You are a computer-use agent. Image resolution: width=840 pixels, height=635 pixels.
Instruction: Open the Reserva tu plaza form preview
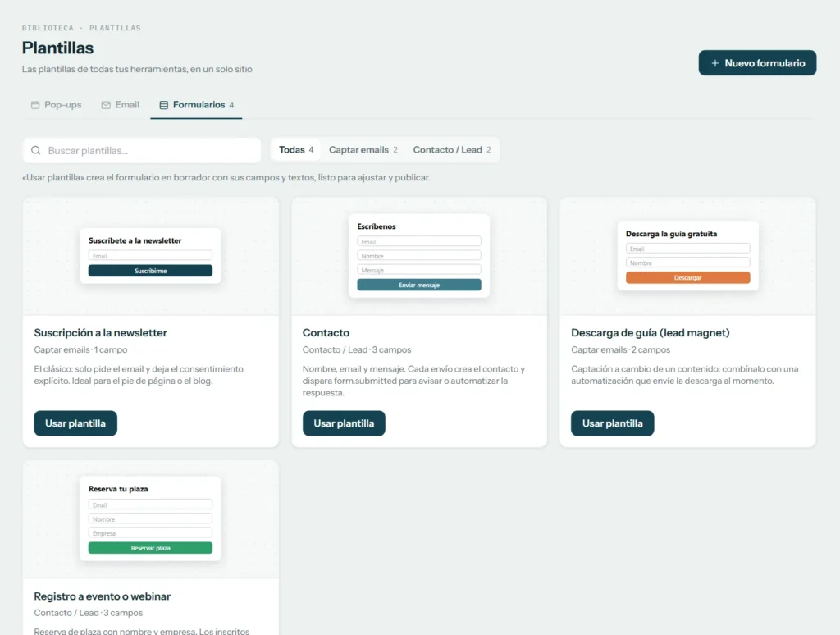151,519
